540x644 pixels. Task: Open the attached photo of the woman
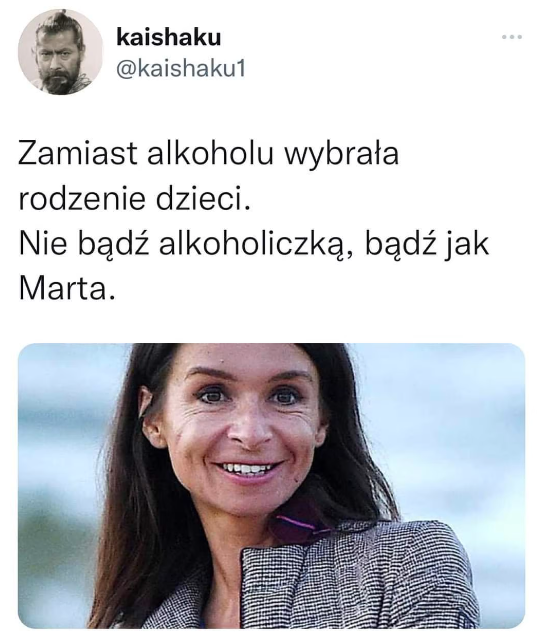point(271,486)
